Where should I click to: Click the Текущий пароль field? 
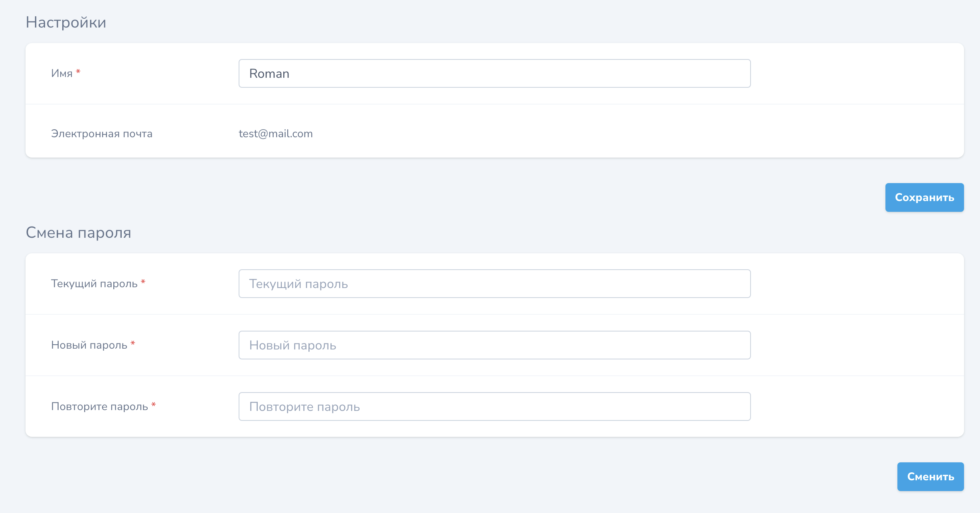click(x=494, y=284)
